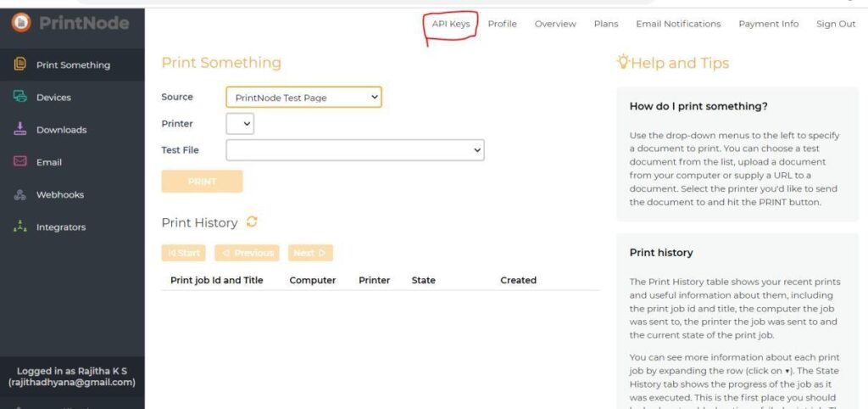Image resolution: width=868 pixels, height=409 pixels.
Task: Click the Previous page button
Action: coord(247,253)
